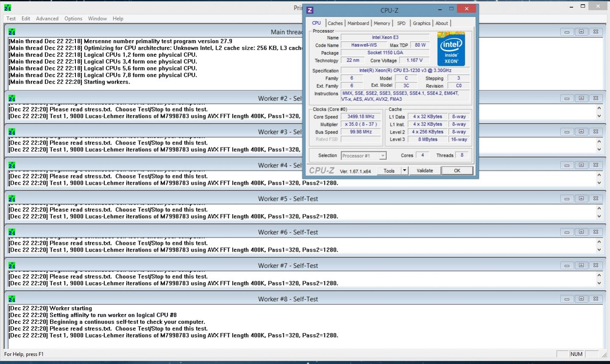
Task: Click the Worker #3 window icon
Action: pos(12,132)
